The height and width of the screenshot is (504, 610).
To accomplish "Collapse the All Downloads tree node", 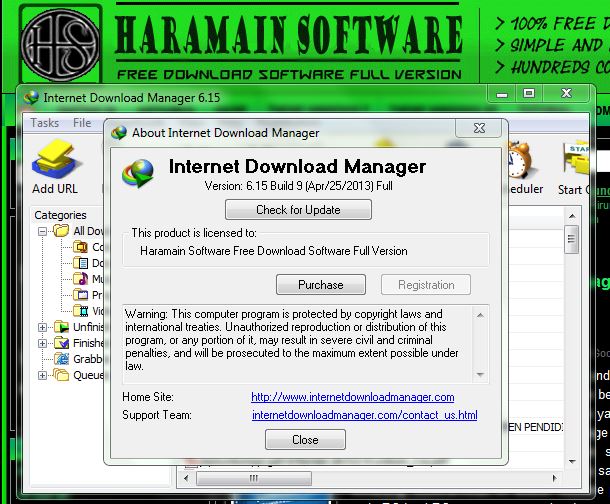I will (x=42, y=231).
